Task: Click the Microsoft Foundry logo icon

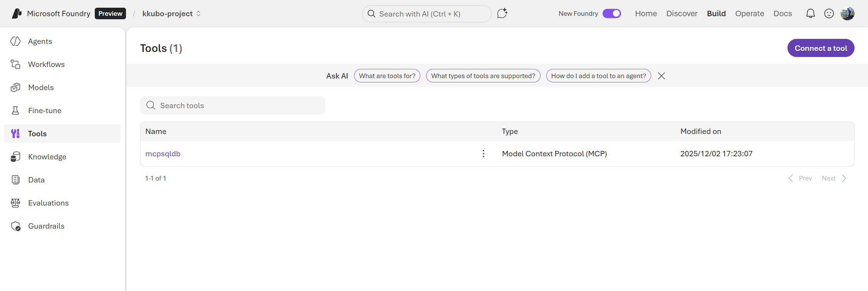Action: tap(17, 13)
